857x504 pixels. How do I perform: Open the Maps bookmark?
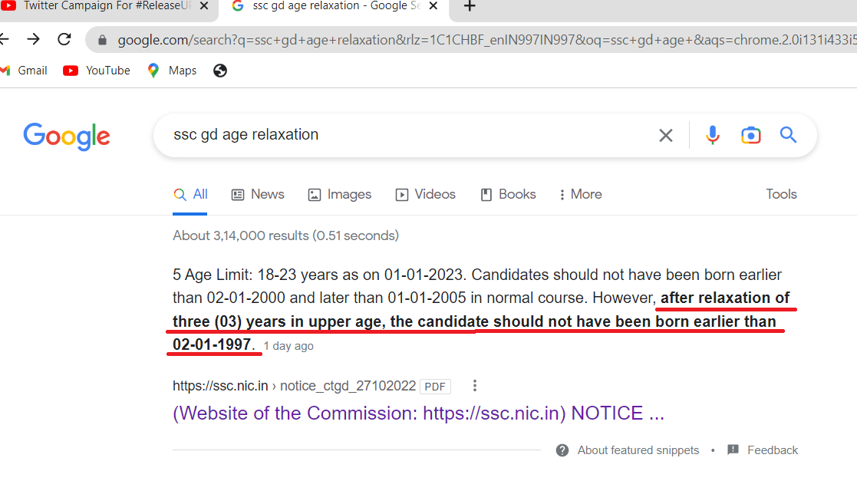172,71
